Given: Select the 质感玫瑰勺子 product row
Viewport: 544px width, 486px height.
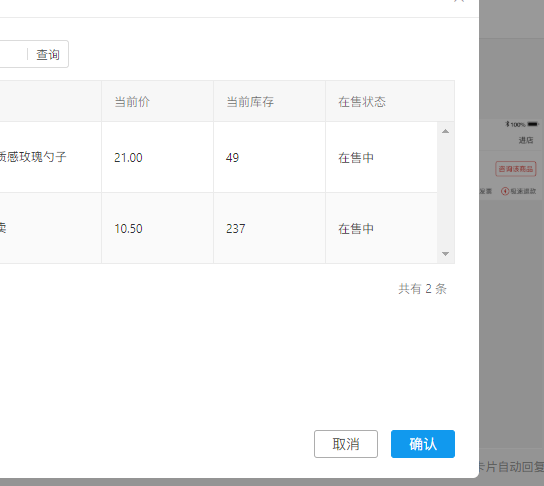Looking at the screenshot, I should (x=219, y=157).
